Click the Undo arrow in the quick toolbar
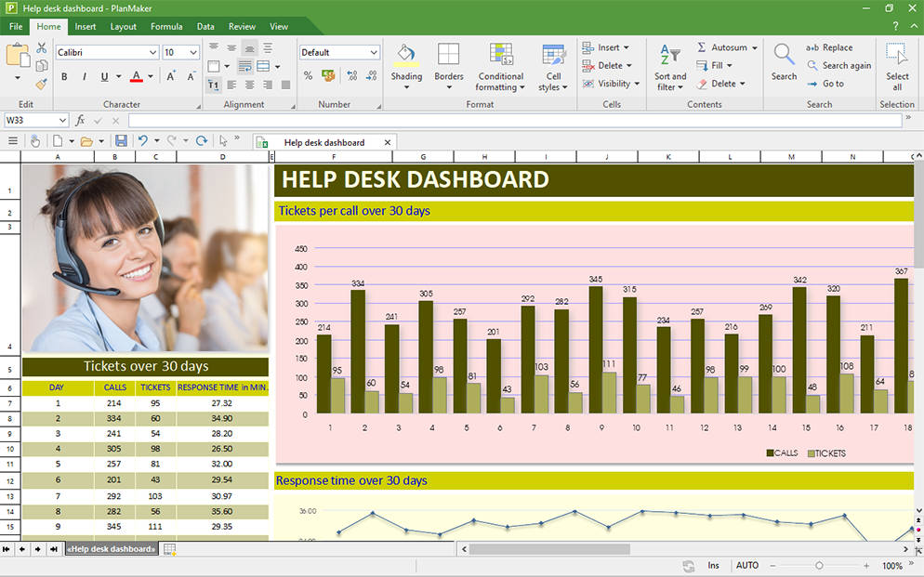 142,141
